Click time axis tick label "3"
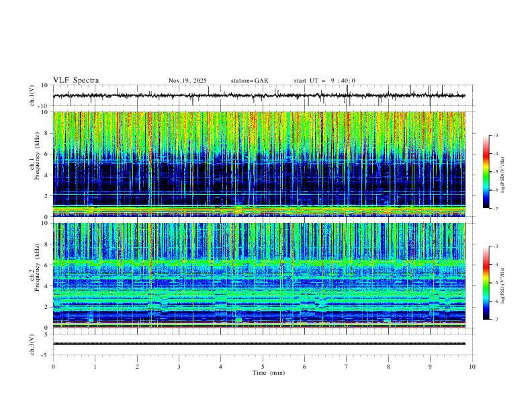This screenshot has height=411, width=532. tap(179, 367)
